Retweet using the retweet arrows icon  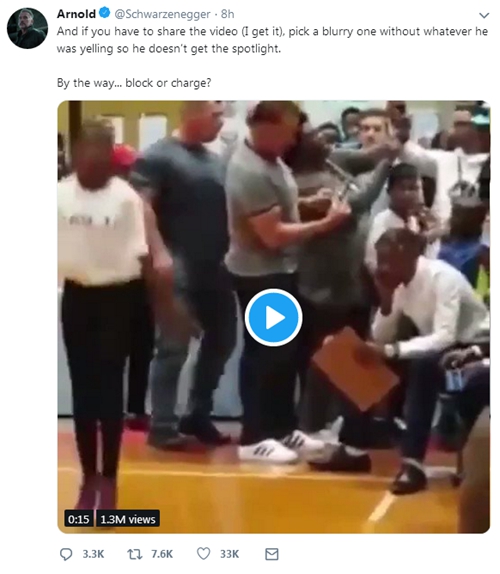134,554
